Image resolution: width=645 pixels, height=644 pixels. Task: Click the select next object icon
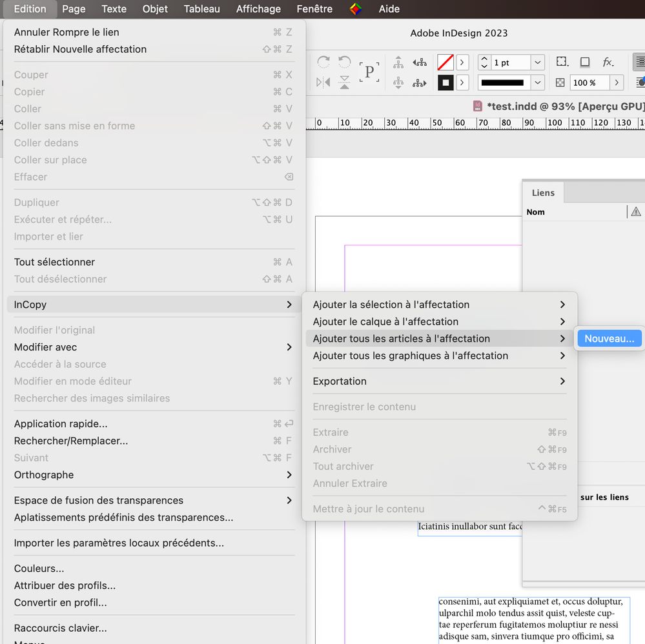click(420, 83)
